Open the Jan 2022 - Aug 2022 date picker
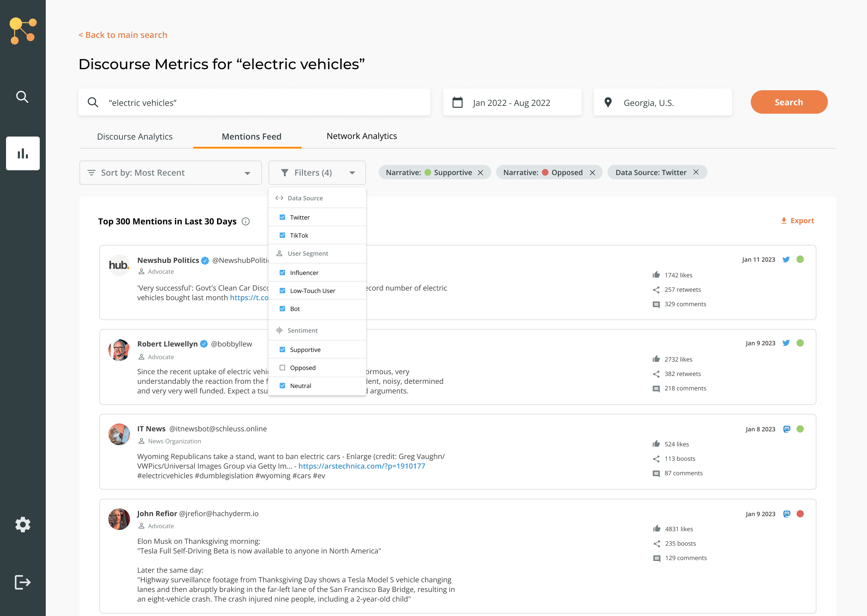867x616 pixels. 511,102
